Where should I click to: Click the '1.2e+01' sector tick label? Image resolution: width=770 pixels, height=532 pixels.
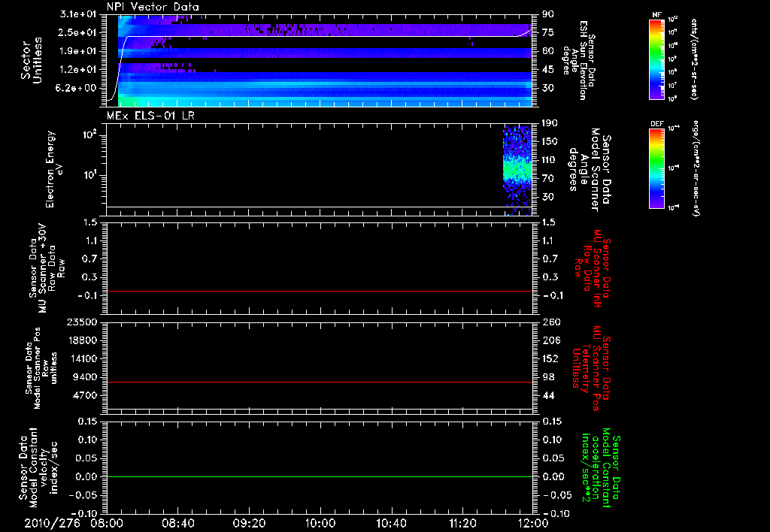pyautogui.click(x=77, y=70)
